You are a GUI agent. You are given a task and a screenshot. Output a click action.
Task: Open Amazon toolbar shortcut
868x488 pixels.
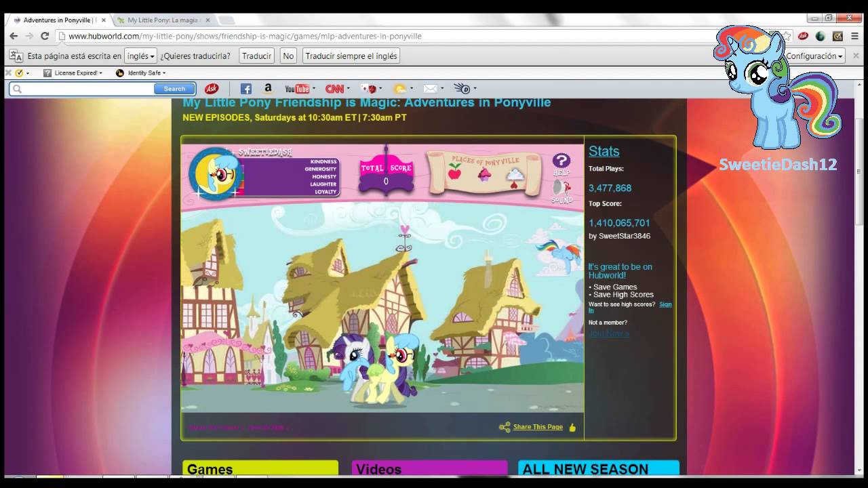(268, 88)
